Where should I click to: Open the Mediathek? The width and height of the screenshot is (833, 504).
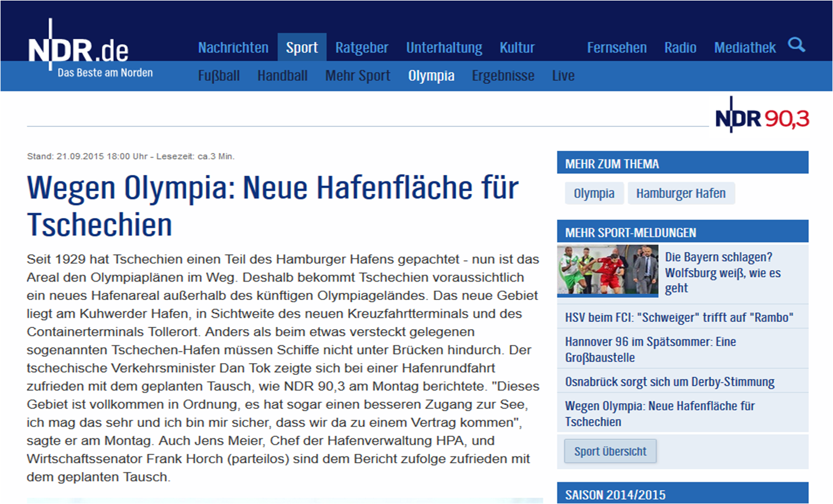(745, 47)
